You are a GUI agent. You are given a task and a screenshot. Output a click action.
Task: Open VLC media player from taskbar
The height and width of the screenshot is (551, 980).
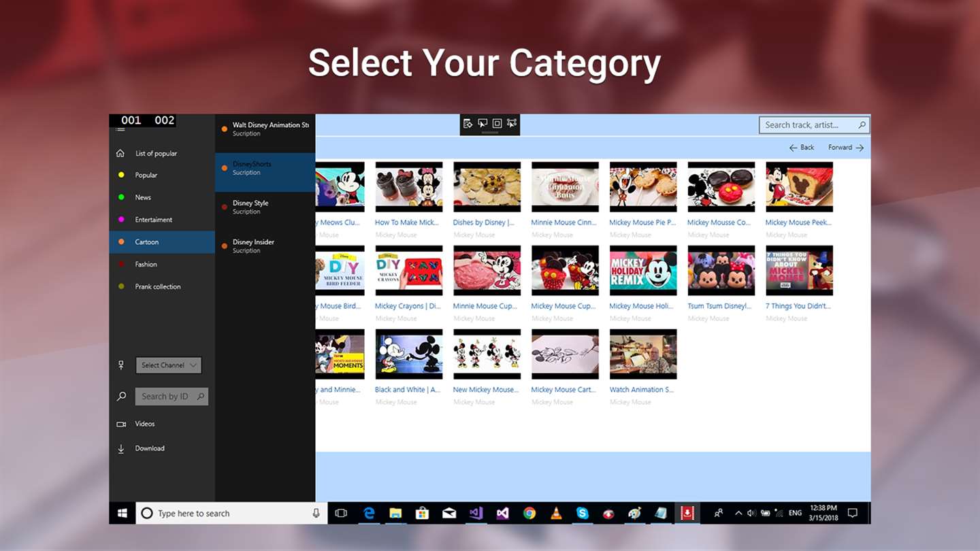click(556, 514)
